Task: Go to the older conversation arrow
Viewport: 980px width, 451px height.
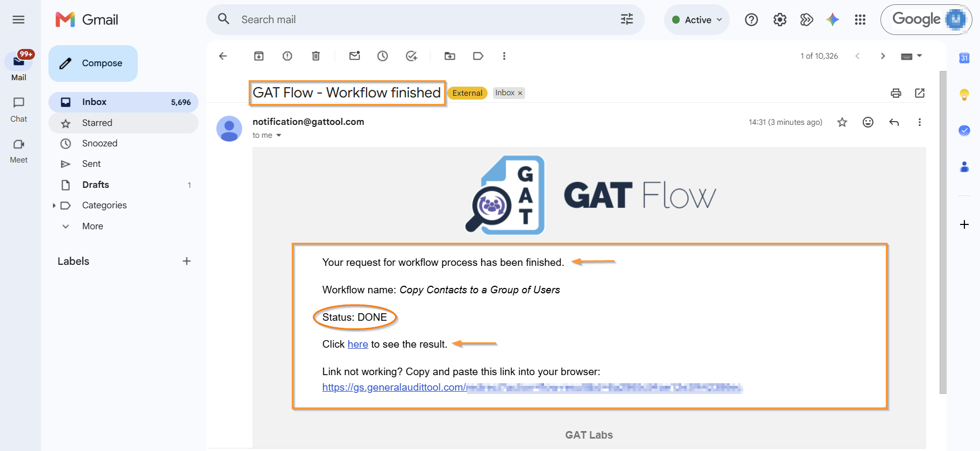Action: pos(883,56)
